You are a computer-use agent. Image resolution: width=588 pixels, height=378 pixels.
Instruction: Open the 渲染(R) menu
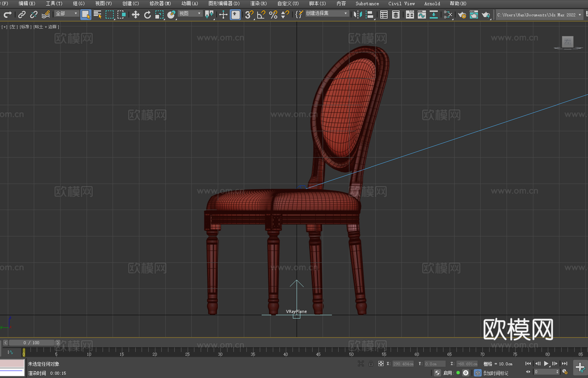point(258,3)
